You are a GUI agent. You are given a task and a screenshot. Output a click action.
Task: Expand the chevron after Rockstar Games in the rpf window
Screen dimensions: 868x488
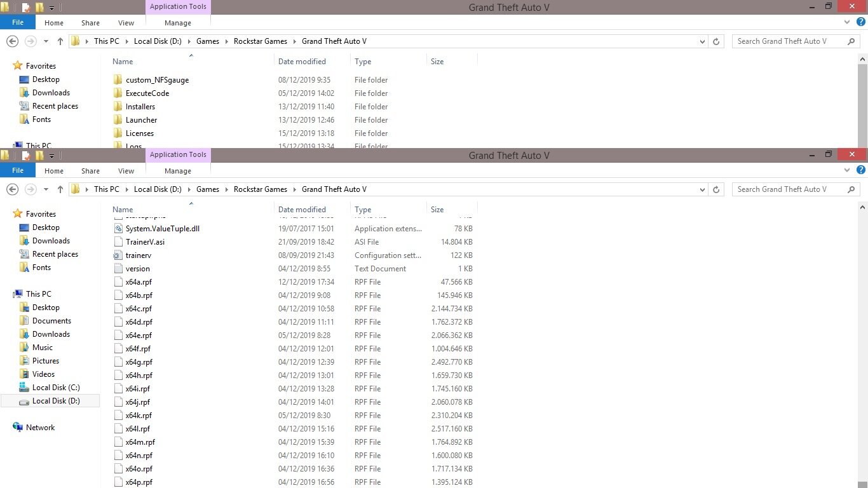pos(294,189)
